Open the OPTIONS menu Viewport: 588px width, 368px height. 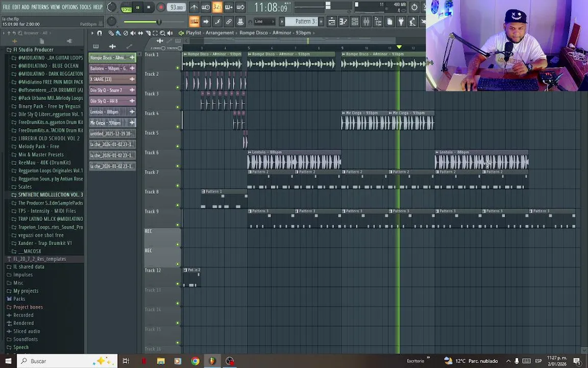pyautogui.click(x=69, y=7)
